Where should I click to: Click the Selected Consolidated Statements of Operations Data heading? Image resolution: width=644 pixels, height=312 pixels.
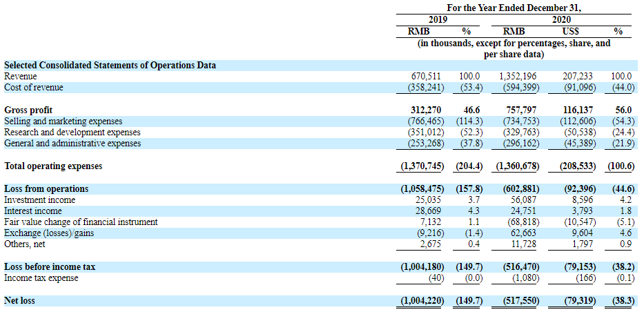tap(110, 65)
